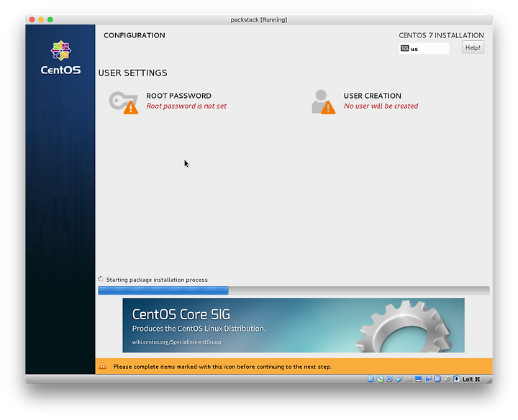This screenshot has width=518, height=420.
Task: Click the CENTOS 7 INSTALLATION title
Action: coord(441,35)
